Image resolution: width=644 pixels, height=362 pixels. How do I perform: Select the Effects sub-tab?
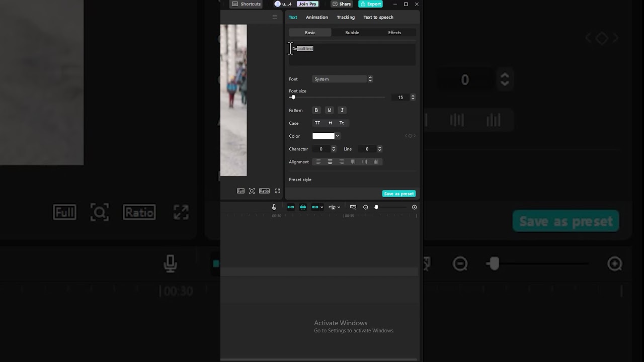click(394, 32)
